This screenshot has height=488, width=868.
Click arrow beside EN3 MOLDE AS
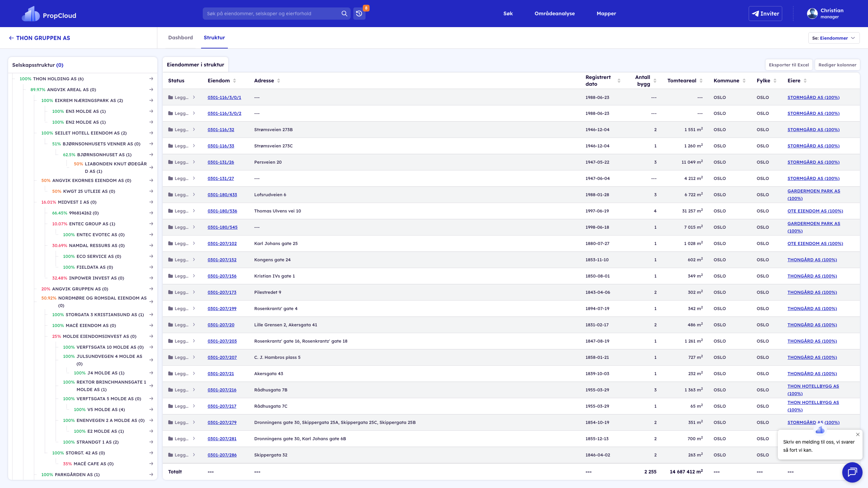click(151, 111)
